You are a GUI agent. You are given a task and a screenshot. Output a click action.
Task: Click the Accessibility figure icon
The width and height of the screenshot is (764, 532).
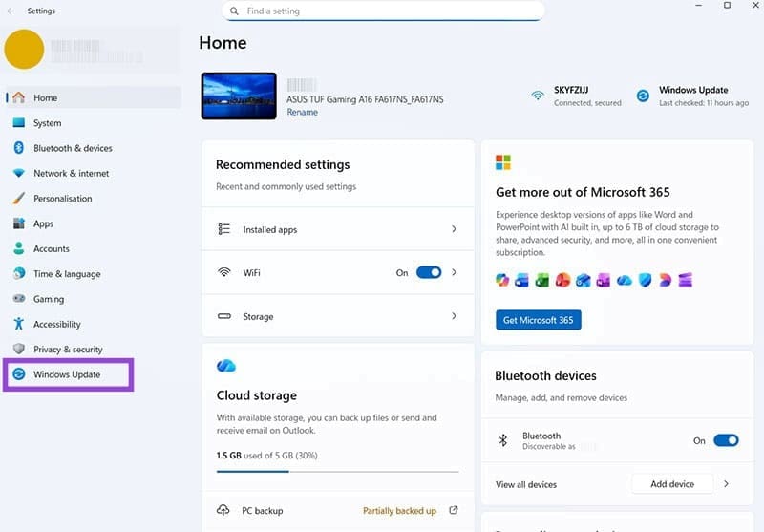18,324
